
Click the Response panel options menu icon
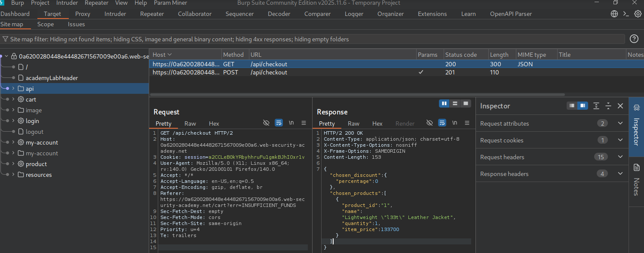(x=467, y=123)
